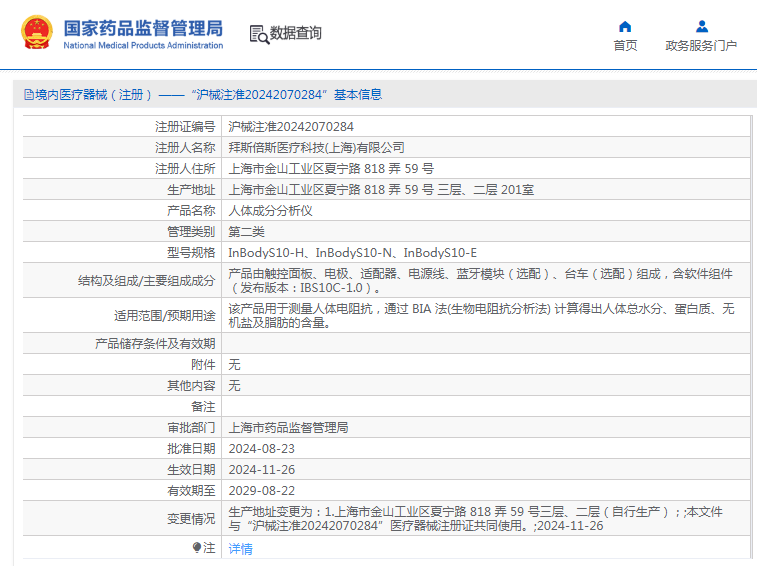Open 政务服务门户 portal label
This screenshot has width=757, height=566.
click(x=701, y=45)
